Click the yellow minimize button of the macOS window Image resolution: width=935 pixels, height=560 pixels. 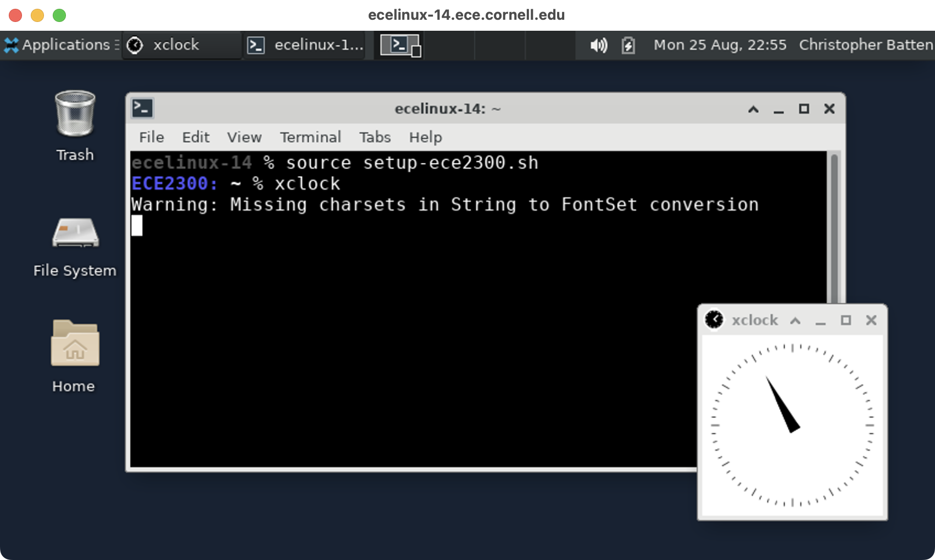pyautogui.click(x=37, y=15)
